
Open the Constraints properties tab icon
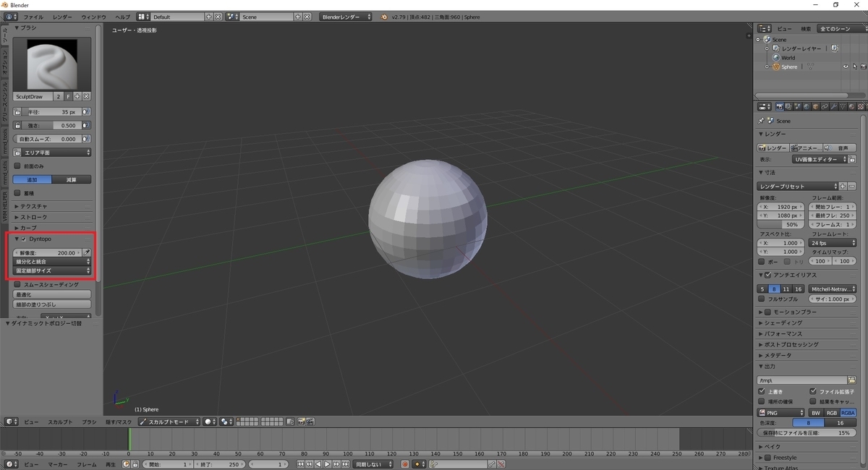[x=825, y=107]
